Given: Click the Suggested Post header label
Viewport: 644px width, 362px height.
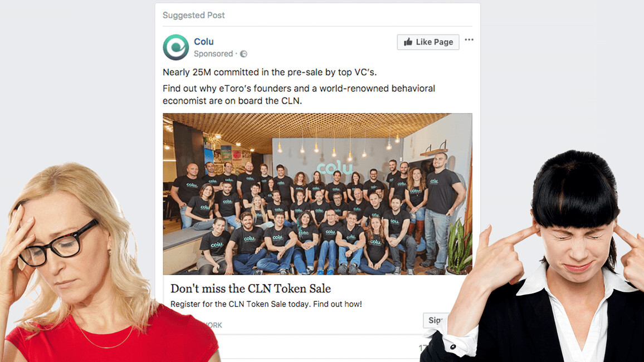Looking at the screenshot, I should [193, 15].
